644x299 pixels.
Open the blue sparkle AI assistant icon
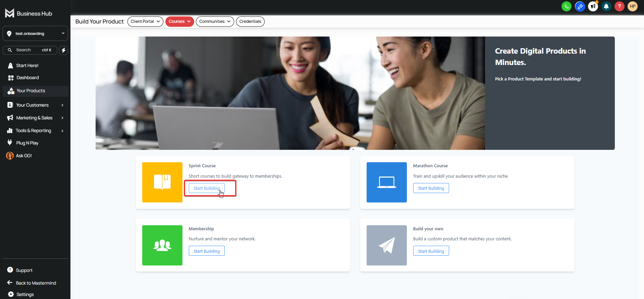[580, 6]
